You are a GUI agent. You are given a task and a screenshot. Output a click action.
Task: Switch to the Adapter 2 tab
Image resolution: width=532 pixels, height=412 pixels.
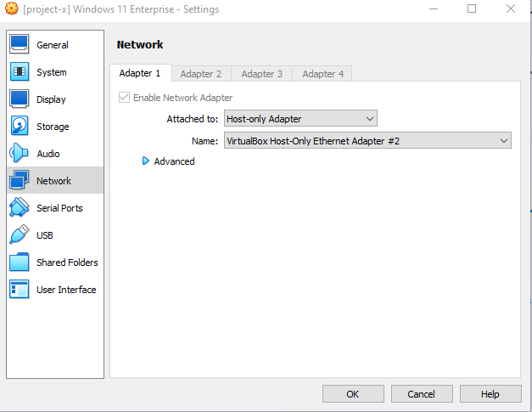coord(201,74)
